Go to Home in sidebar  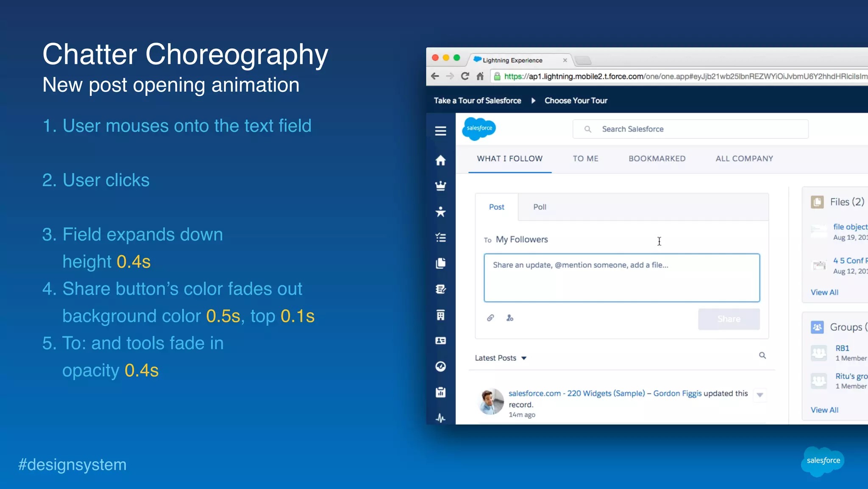440,160
